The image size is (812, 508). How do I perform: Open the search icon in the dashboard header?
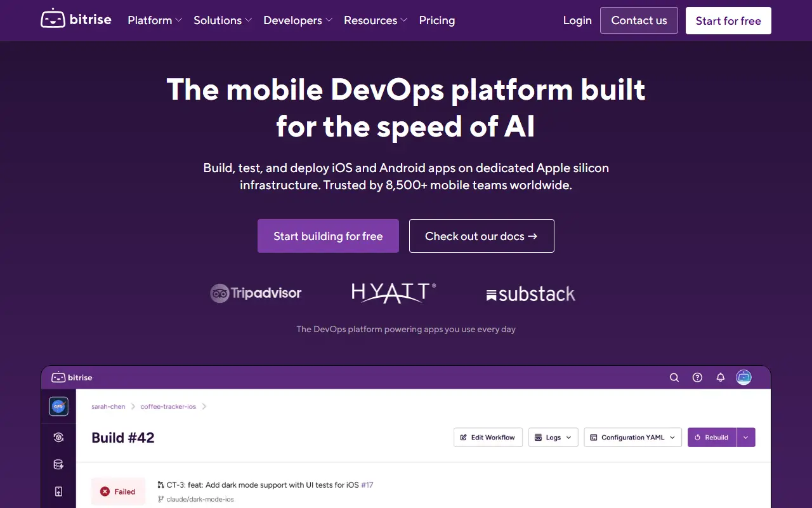(x=674, y=377)
